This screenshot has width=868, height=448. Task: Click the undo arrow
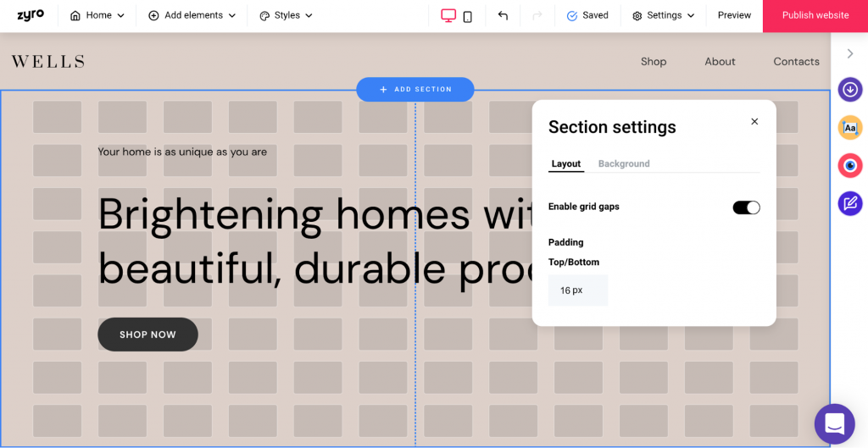pyautogui.click(x=503, y=15)
